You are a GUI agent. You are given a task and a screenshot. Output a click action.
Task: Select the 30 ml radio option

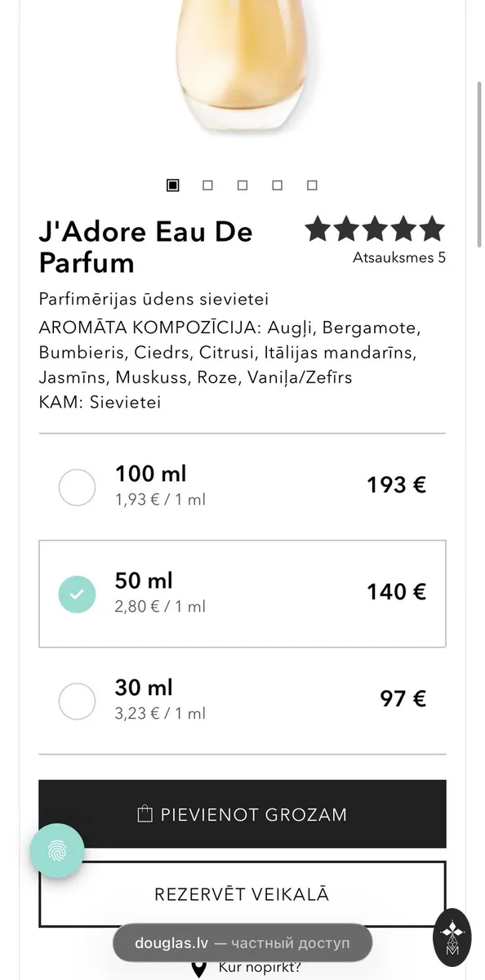[77, 701]
